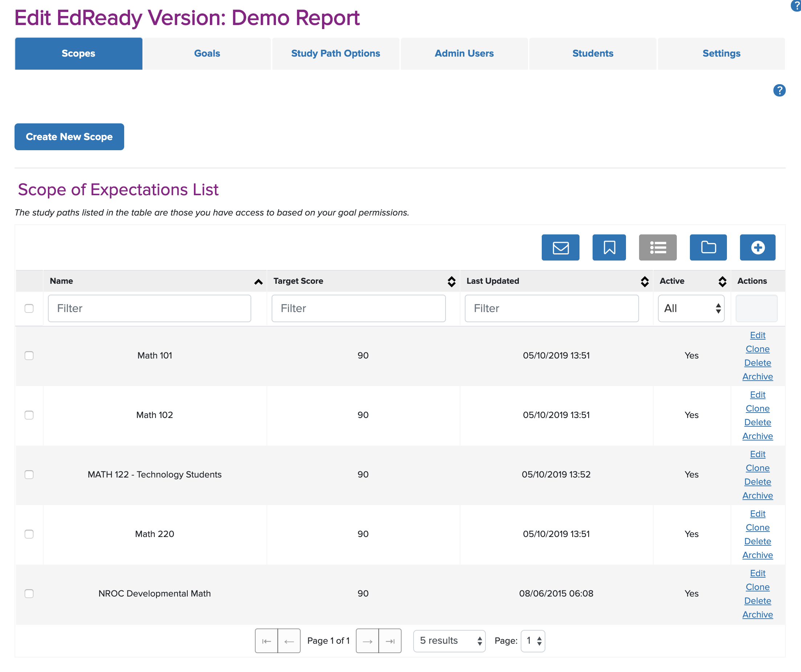Delete the MATH 122 - Technology Students scope
This screenshot has height=672, width=801.
757,482
